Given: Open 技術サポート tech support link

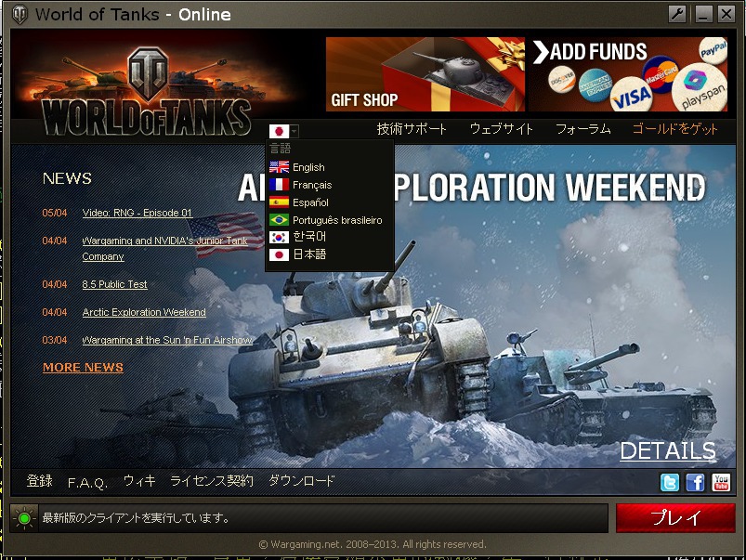Looking at the screenshot, I should click(x=412, y=129).
